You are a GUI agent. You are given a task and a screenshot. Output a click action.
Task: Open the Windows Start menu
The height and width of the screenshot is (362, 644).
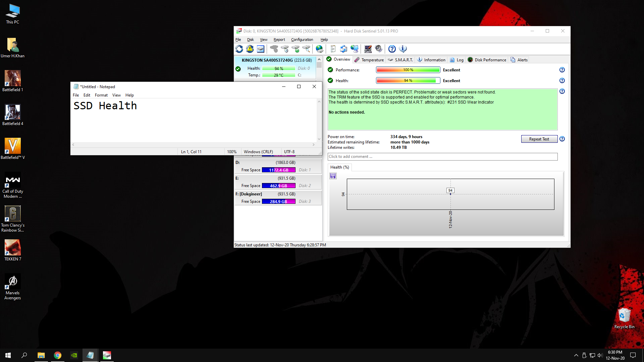(8, 355)
